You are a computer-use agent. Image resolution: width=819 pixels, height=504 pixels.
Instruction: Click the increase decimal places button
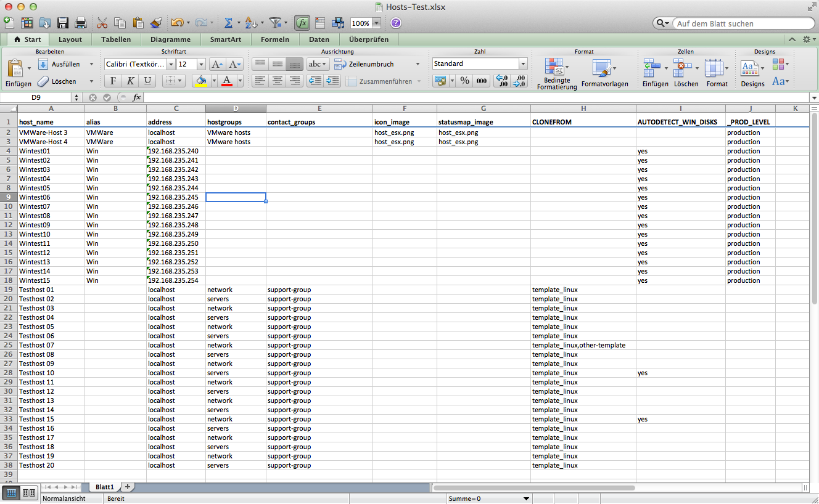click(503, 81)
